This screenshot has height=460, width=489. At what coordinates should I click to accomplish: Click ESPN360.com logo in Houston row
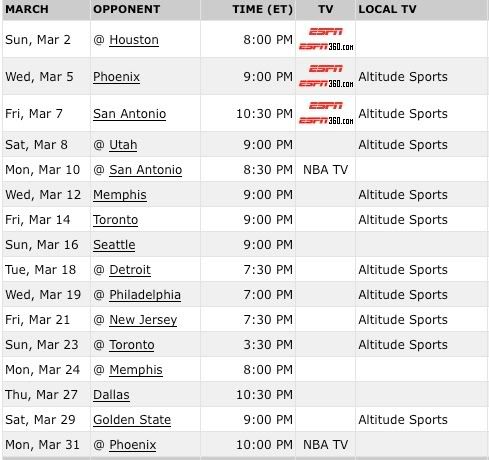tap(326, 47)
